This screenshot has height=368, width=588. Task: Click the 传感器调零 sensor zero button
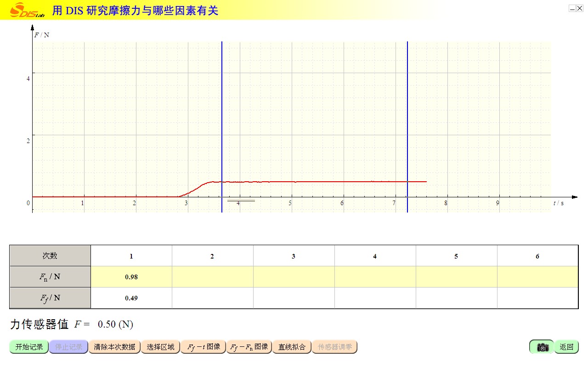point(335,347)
